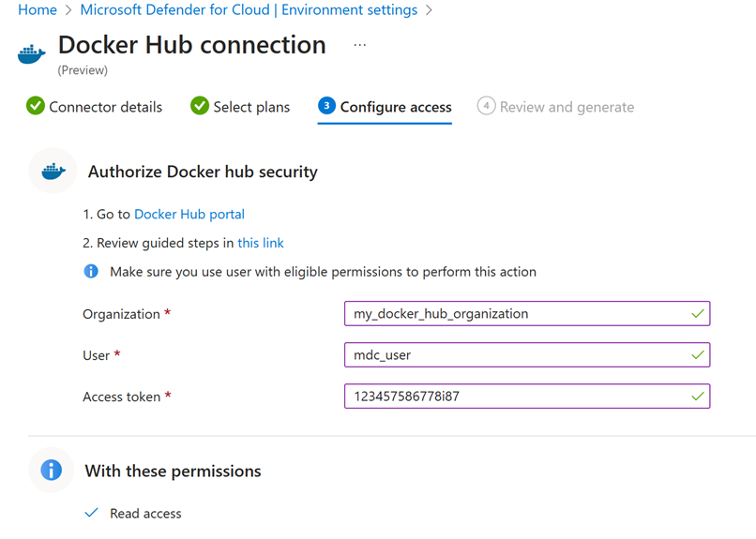756x539 pixels.
Task: Click Read access checkmark
Action: pos(92,513)
